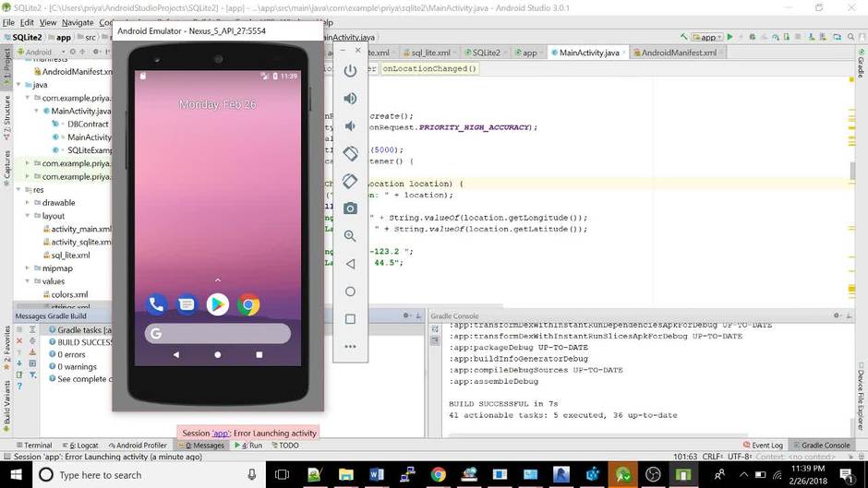Screen dimensions: 868x488
Task: Open the Edit menu
Action: pyautogui.click(x=27, y=23)
